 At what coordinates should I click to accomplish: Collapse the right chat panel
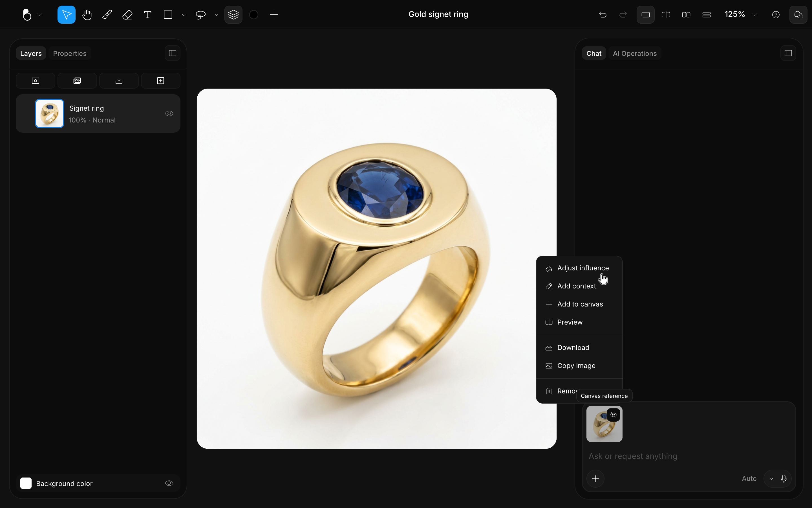click(789, 53)
